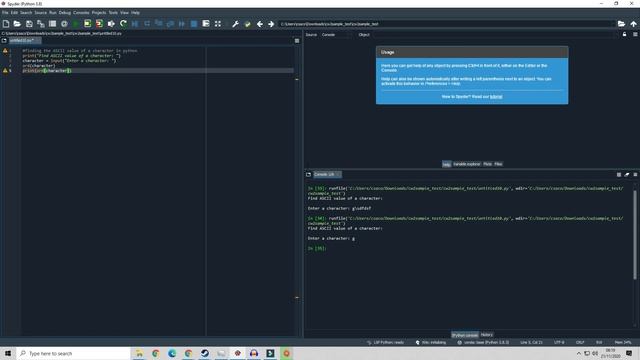Open the Help Source dropdown
The width and height of the screenshot is (640, 360).
[x=335, y=35]
